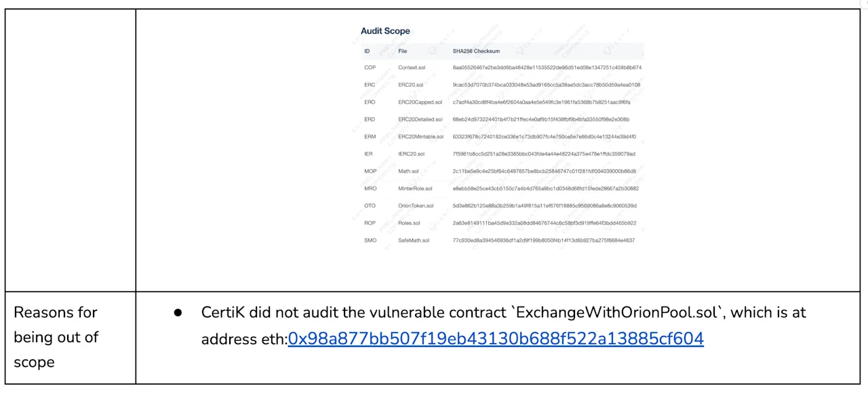Select the Roles.sol file entry
This screenshot has height=393, width=868.
409,223
